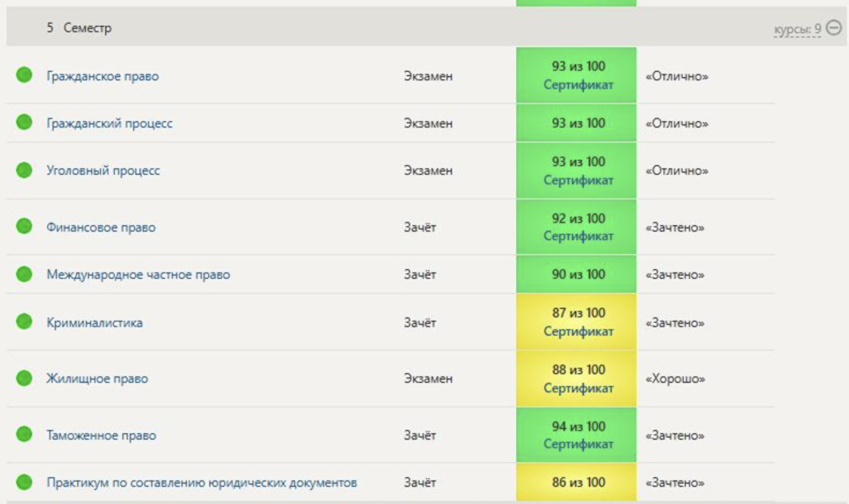Click green status dot beside Финансовое право

[x=24, y=226]
